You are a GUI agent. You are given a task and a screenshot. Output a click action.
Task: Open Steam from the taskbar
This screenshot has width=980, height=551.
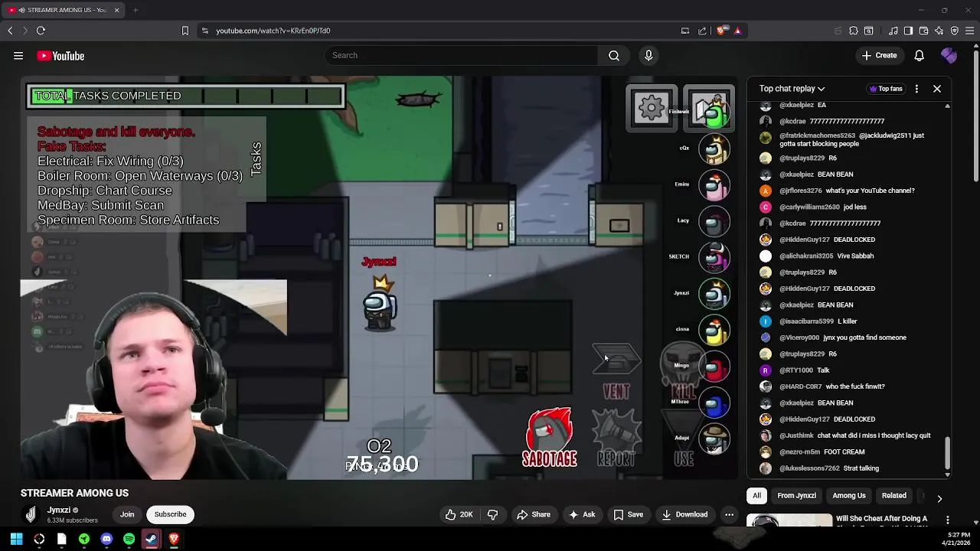(x=152, y=539)
